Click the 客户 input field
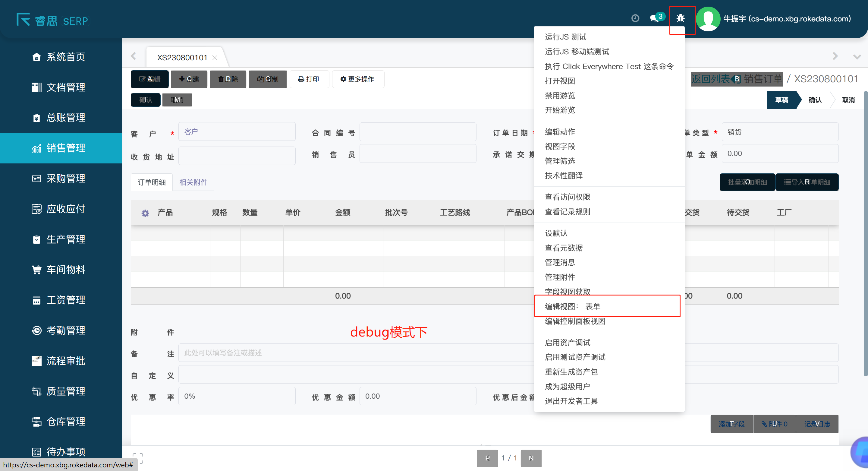 pos(237,132)
